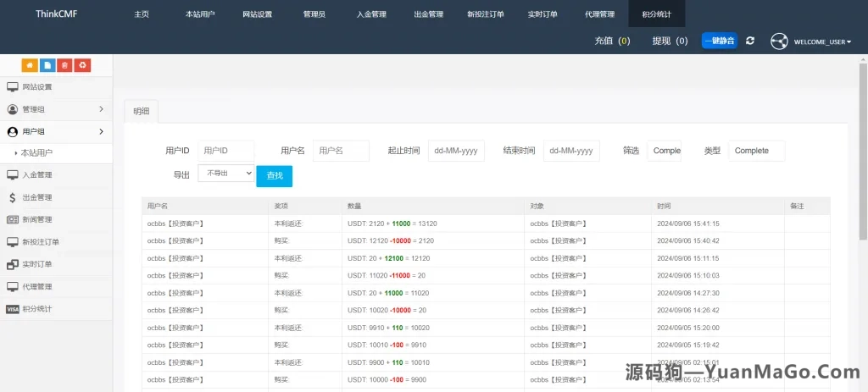Click the monitor icon beside 新投注订单 in the sidebar

click(13, 242)
